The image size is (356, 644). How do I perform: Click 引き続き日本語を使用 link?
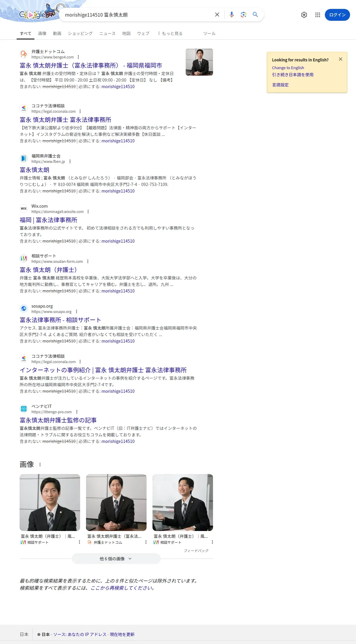[293, 75]
